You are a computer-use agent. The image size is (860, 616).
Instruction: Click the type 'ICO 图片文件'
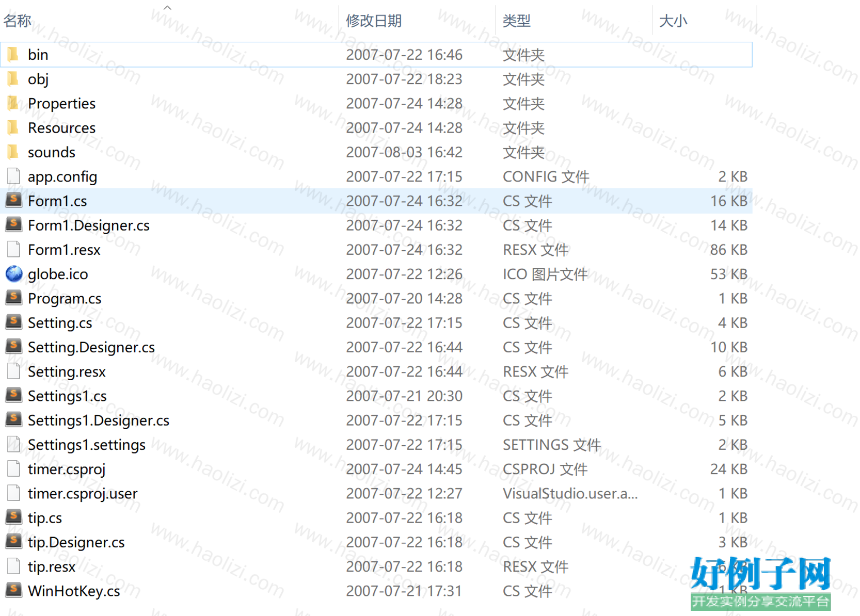[x=545, y=274]
